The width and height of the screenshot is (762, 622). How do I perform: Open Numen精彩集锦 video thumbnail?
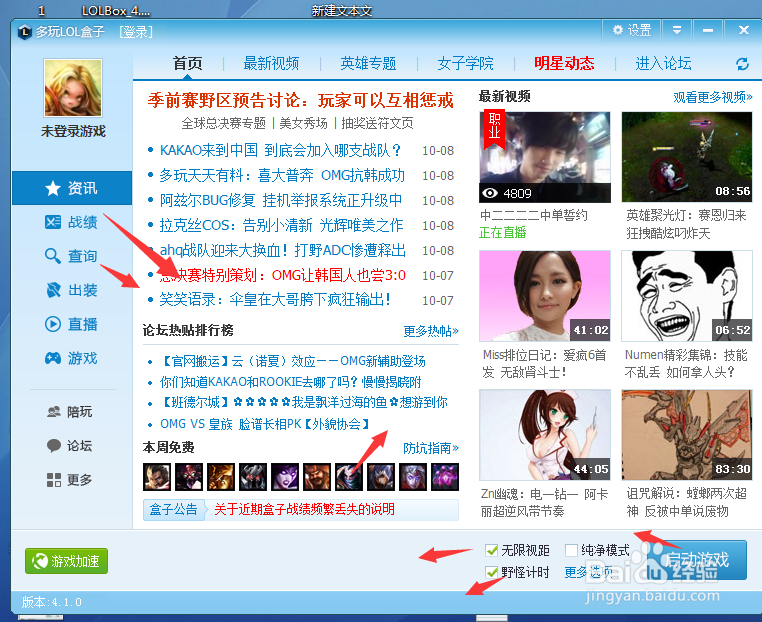687,296
